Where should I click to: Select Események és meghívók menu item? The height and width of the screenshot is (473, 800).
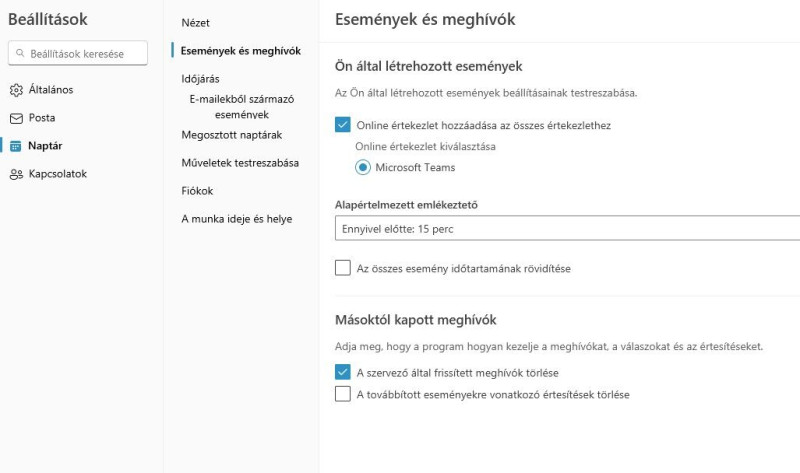point(241,51)
